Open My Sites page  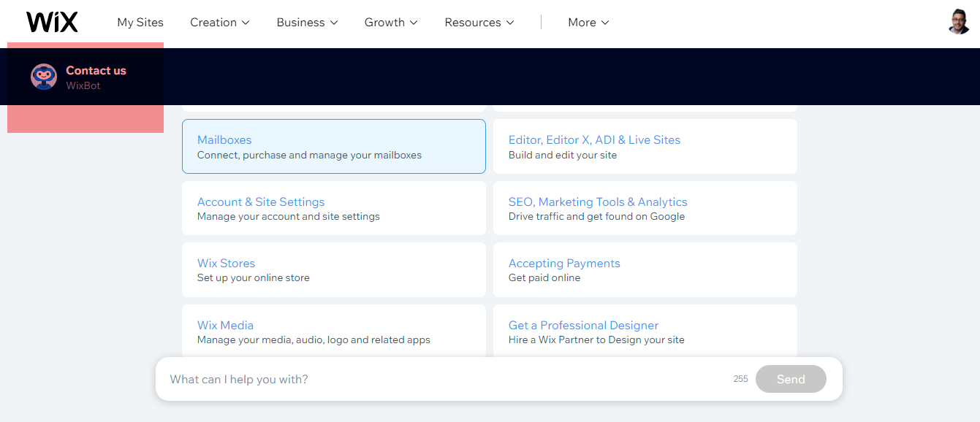pyautogui.click(x=140, y=23)
